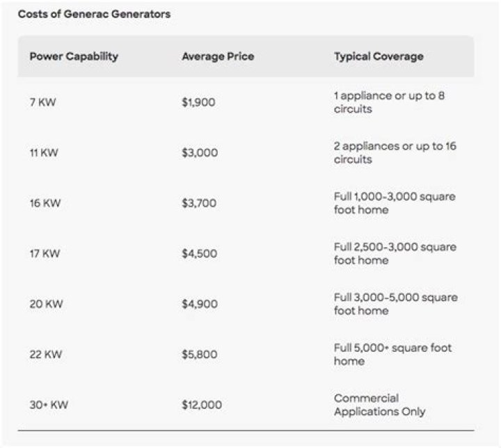The image size is (501, 448).
Task: Click the "Costs of Generac Generators" title
Action: [x=94, y=14]
